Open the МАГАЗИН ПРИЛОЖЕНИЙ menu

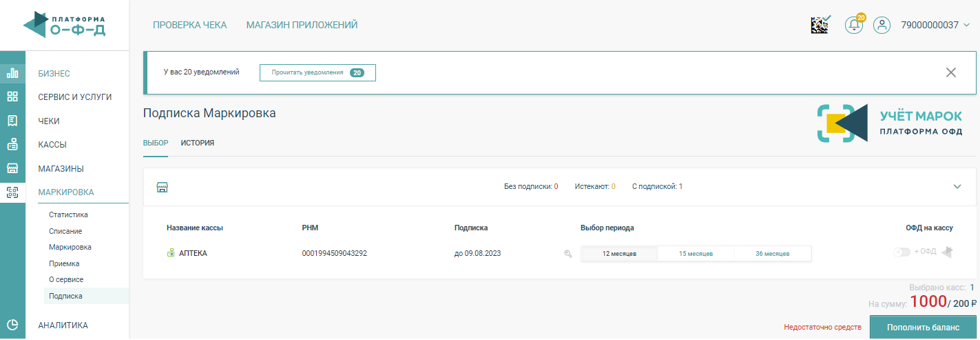click(x=302, y=25)
